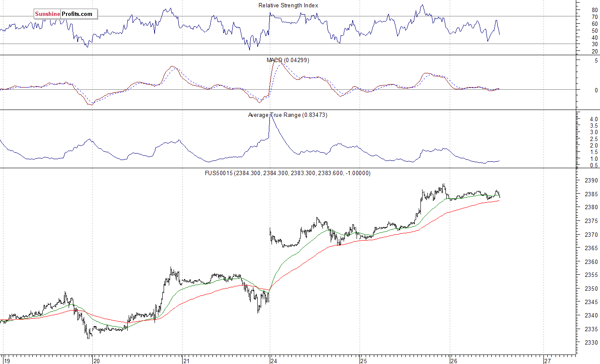Select the date label 27 on the axis
The width and height of the screenshot is (600, 364).
(548, 361)
